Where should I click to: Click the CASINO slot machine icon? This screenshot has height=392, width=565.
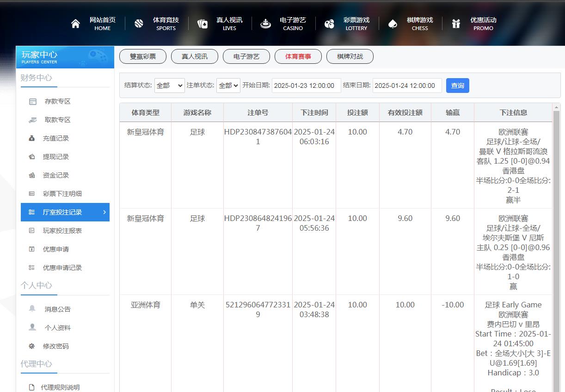tap(265, 23)
